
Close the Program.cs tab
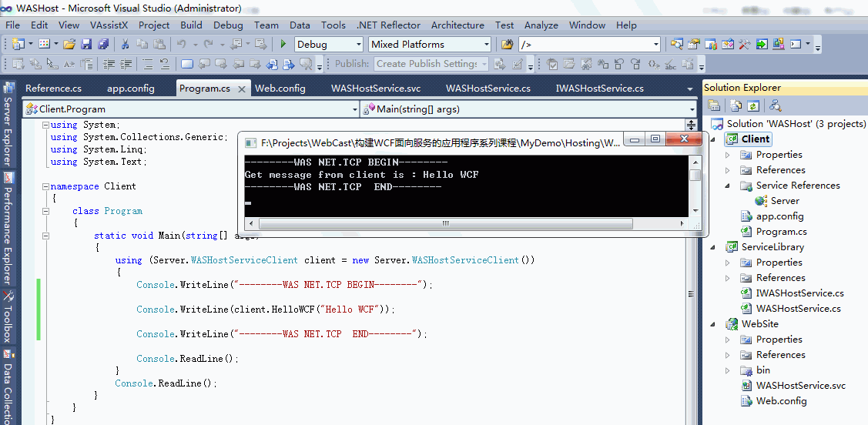(x=241, y=89)
